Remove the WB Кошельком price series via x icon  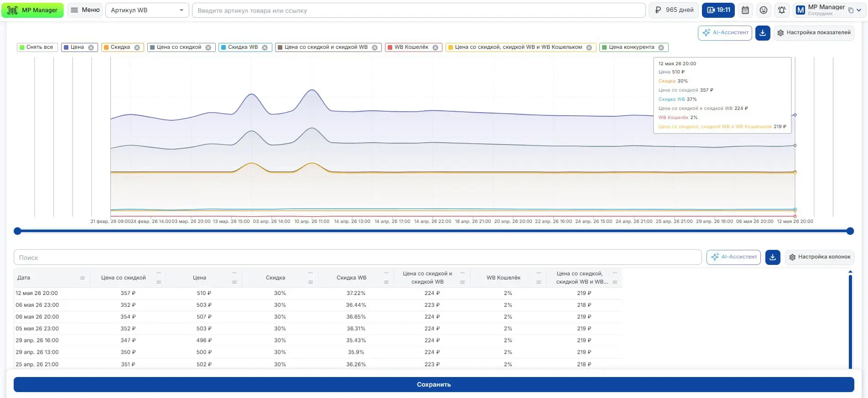click(x=589, y=47)
